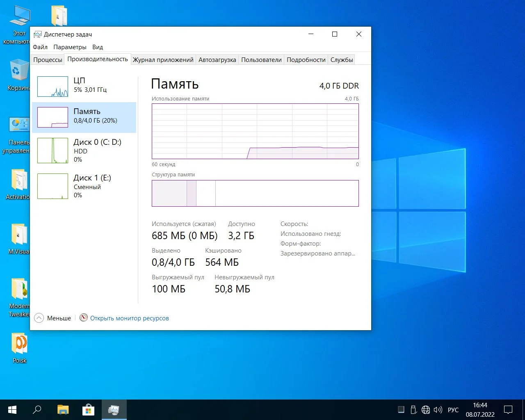The width and height of the screenshot is (525, 420).
Task: Click the Windows Start button
Action: [x=12, y=410]
